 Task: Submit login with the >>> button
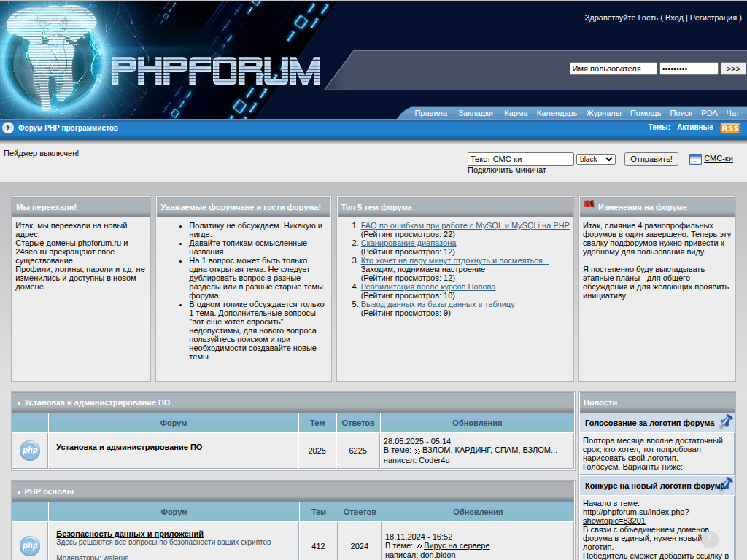tap(733, 69)
